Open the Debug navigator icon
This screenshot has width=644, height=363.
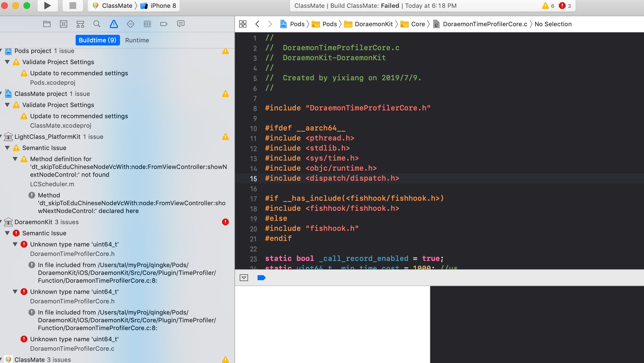pos(147,24)
